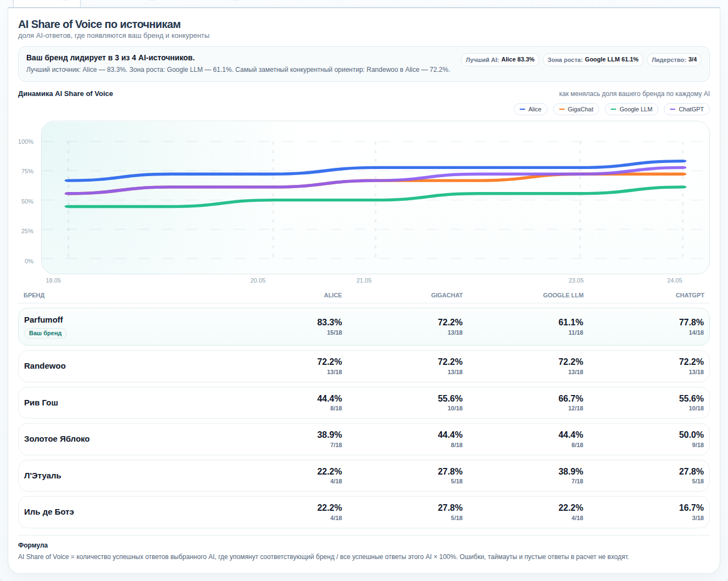Click the 23.05 date label on chart axis
The width and height of the screenshot is (728, 581).
[576, 280]
